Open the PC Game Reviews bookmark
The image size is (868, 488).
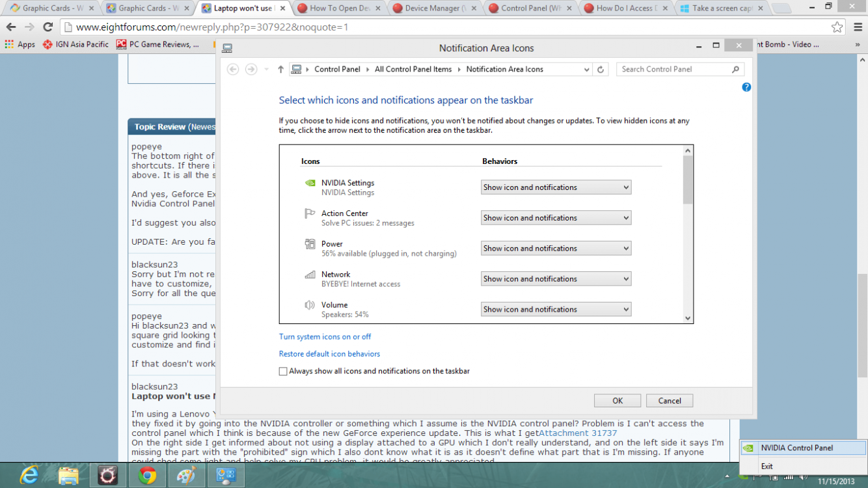point(158,44)
